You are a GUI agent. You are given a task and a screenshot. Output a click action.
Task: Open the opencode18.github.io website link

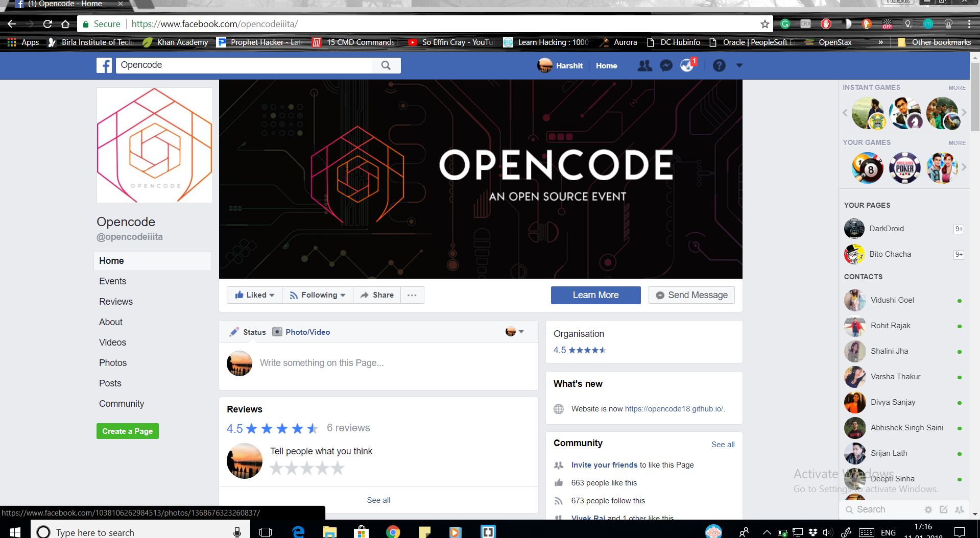tap(674, 409)
